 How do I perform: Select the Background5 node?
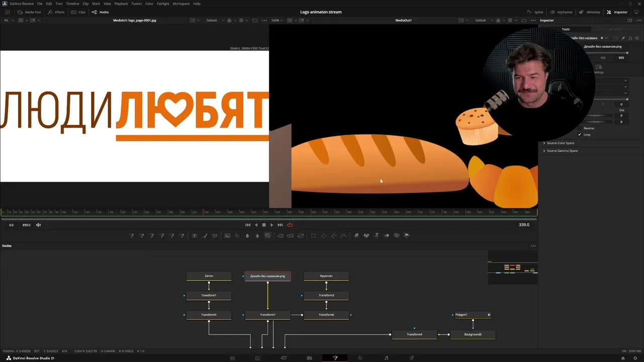coord(473,334)
